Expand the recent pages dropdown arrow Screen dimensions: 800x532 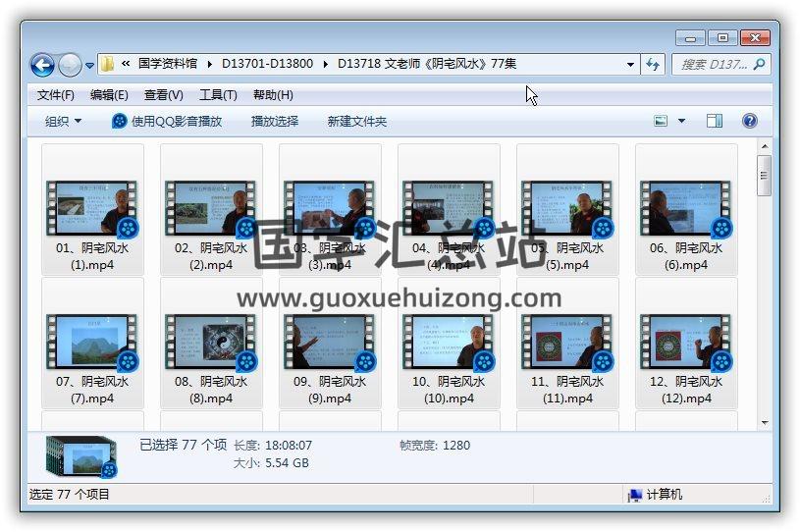(90, 66)
